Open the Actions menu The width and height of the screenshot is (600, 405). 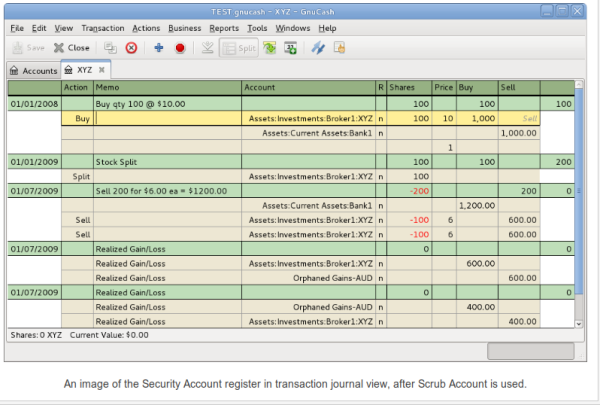coord(146,28)
